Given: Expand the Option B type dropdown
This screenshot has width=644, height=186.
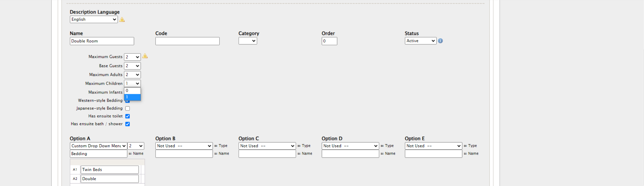Looking at the screenshot, I should coord(184,146).
